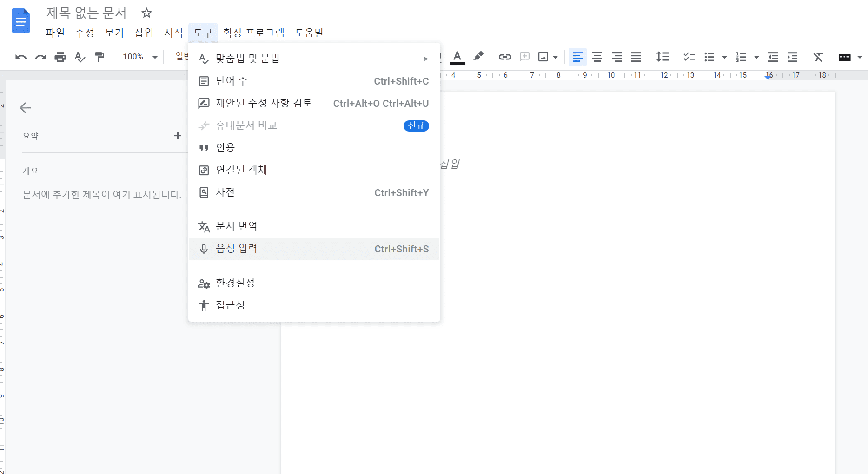Click the clear formatting icon
The height and width of the screenshot is (474, 868).
[x=818, y=57]
